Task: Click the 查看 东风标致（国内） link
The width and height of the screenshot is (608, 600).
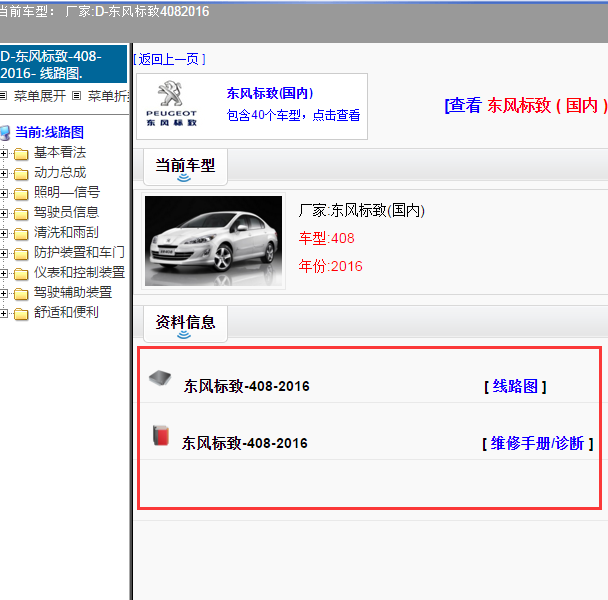Action: click(526, 105)
